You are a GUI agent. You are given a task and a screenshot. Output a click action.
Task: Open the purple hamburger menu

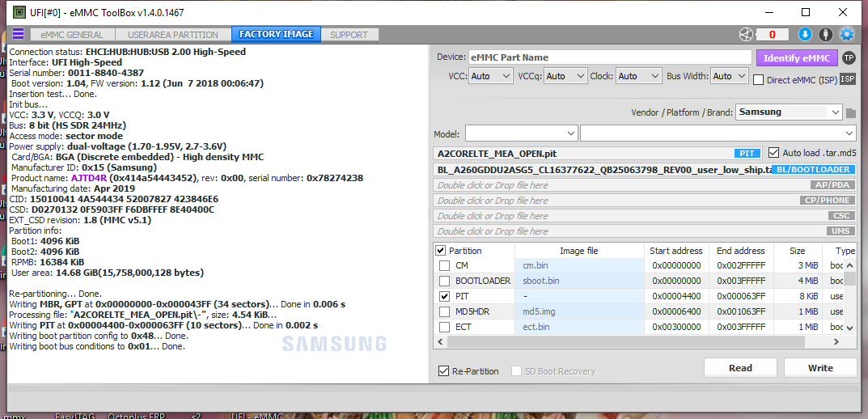(x=19, y=34)
